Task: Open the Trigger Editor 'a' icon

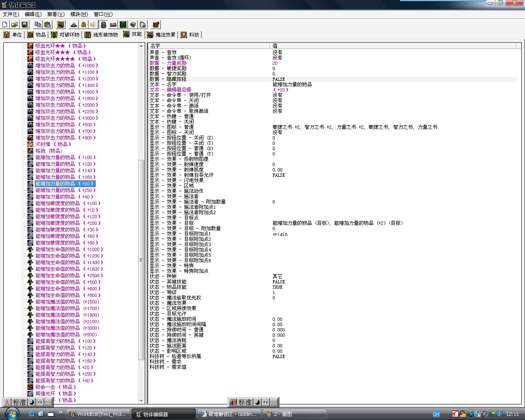Action: (84, 25)
